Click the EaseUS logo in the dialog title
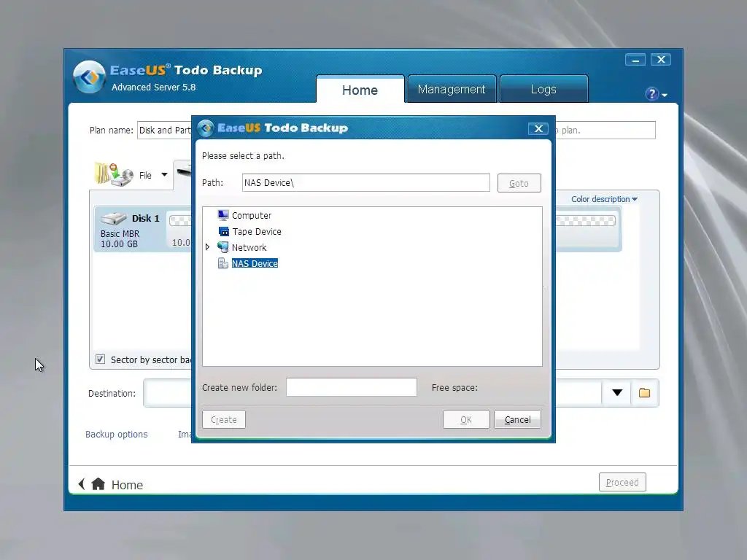 (x=206, y=128)
